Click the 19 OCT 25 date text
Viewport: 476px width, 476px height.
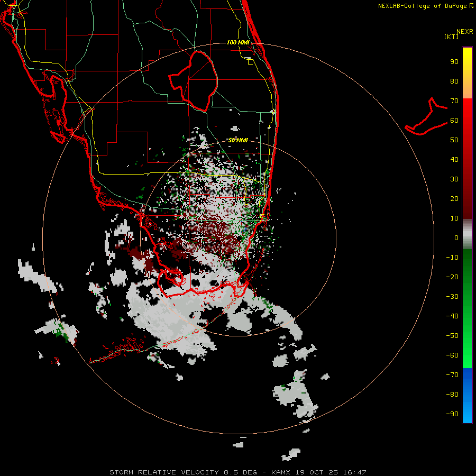(x=317, y=472)
